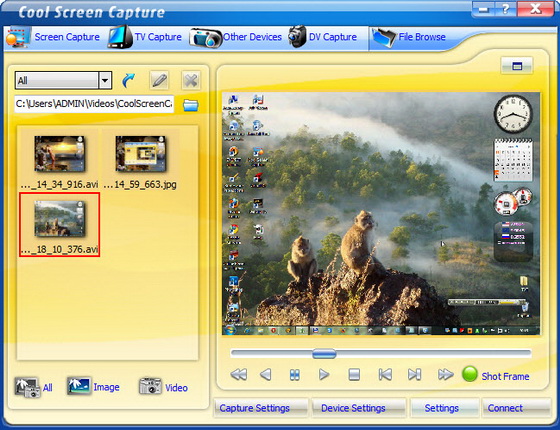Jump to the next frame button
This screenshot has width=560, height=430.
(x=414, y=375)
